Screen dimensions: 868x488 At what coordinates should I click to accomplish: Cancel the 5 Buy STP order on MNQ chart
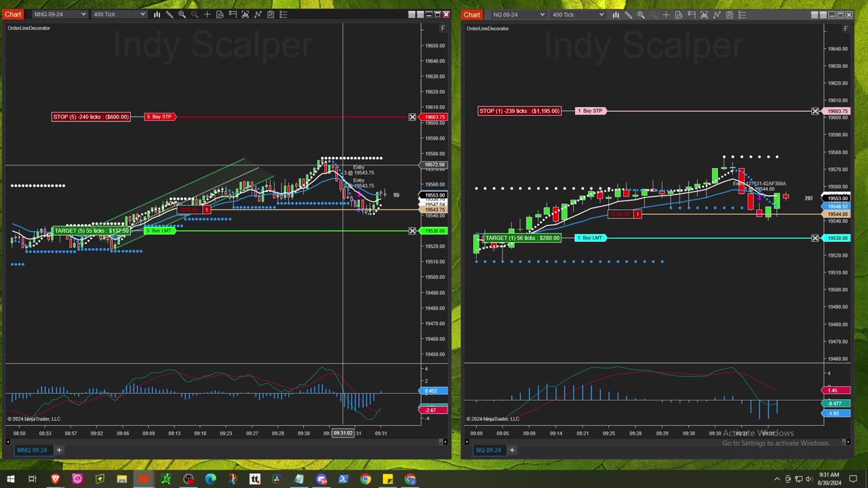(412, 117)
